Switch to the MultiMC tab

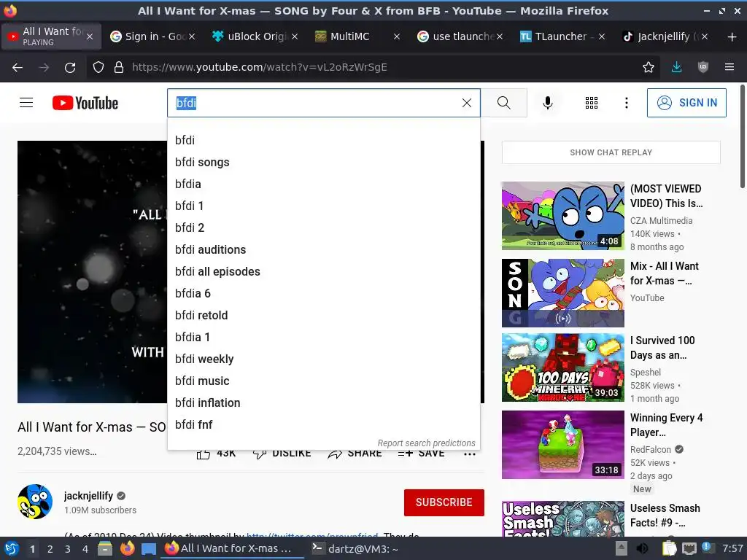pyautogui.click(x=357, y=36)
